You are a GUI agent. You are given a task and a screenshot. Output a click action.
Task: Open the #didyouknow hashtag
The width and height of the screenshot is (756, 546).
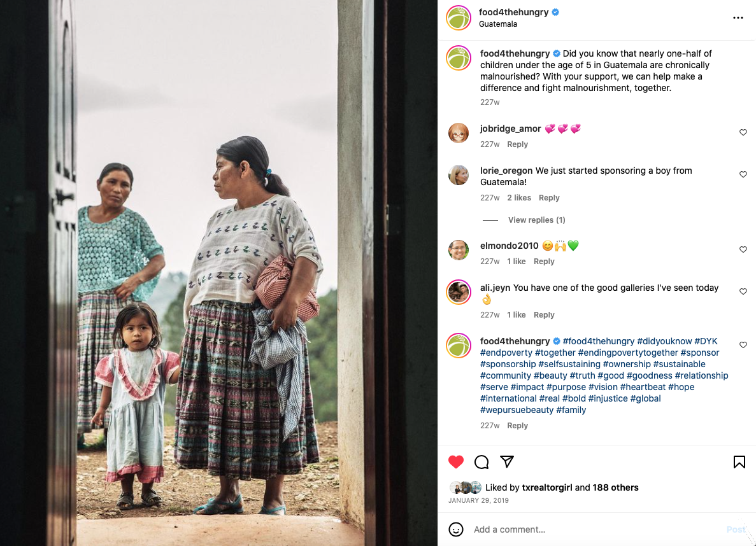pos(664,341)
